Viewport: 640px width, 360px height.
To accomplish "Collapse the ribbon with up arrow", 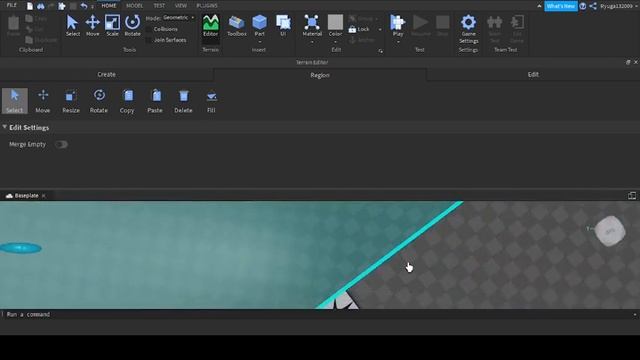I will pyautogui.click(x=539, y=6).
